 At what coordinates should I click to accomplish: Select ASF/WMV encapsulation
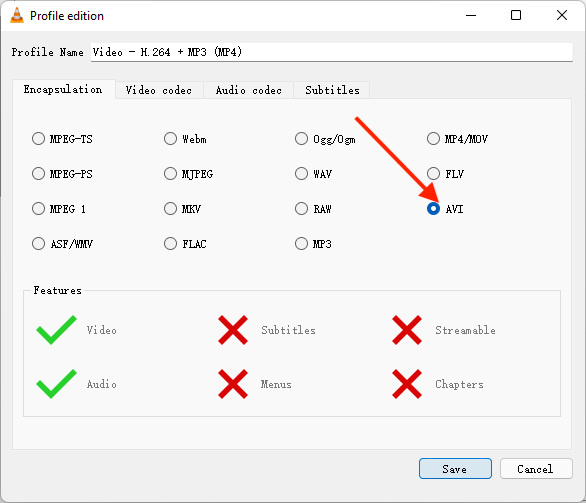pyautogui.click(x=38, y=244)
